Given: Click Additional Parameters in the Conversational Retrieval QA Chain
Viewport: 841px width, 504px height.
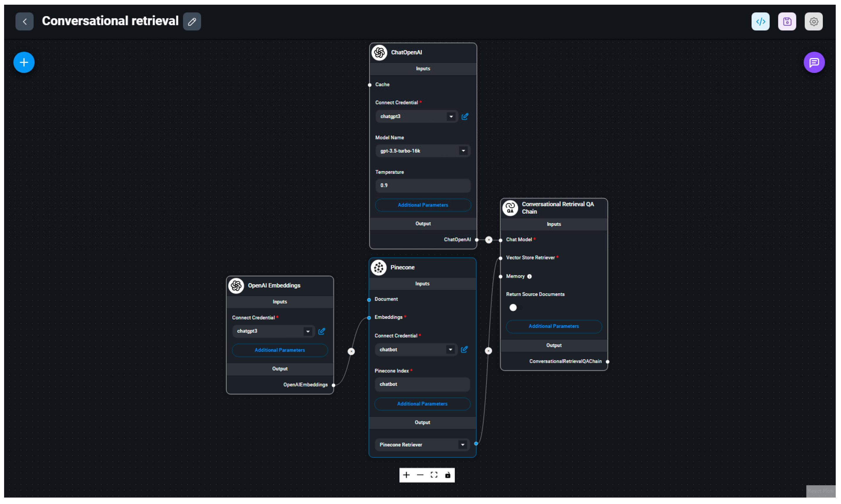Looking at the screenshot, I should (554, 326).
